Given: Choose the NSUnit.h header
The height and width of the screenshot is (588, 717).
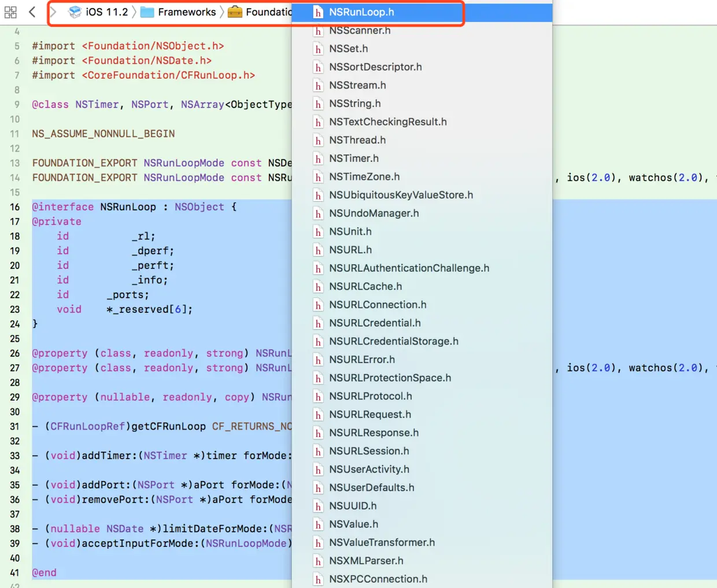Looking at the screenshot, I should [422, 232].
